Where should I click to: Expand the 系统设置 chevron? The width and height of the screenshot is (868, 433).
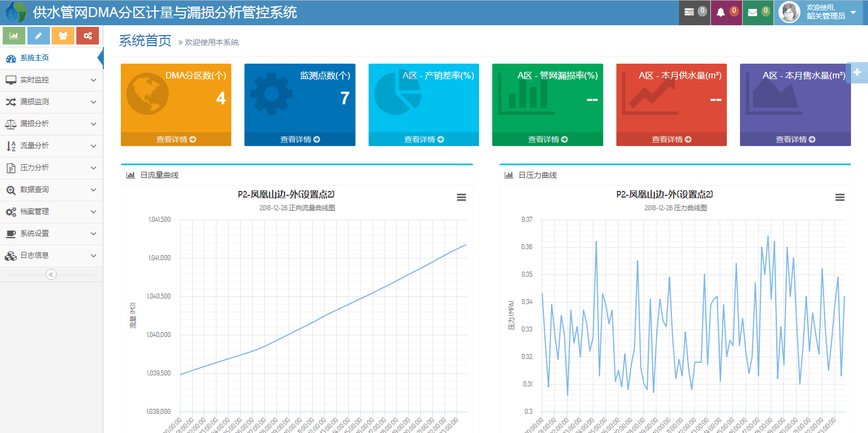pos(93,234)
